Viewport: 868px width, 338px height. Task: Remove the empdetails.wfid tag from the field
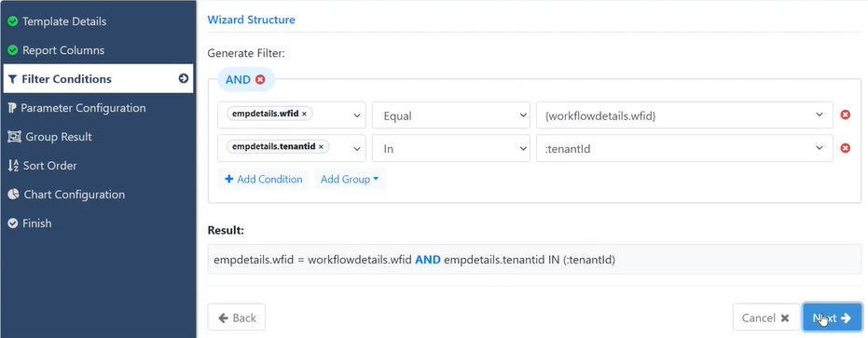pyautogui.click(x=304, y=114)
